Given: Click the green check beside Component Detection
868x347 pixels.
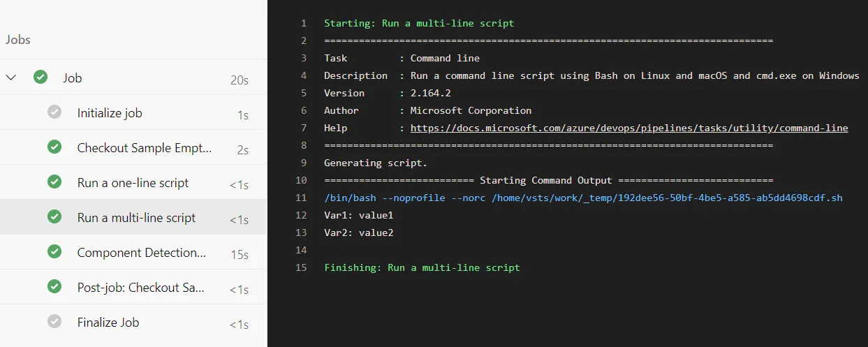Looking at the screenshot, I should [54, 252].
